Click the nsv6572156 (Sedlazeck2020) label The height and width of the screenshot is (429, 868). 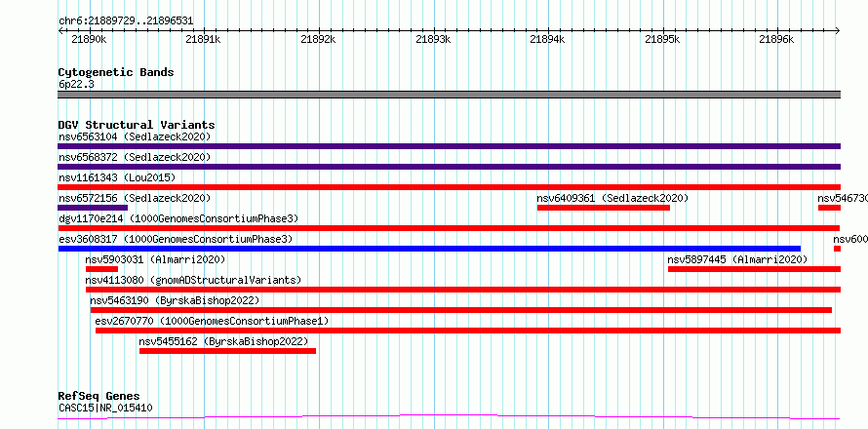click(135, 198)
